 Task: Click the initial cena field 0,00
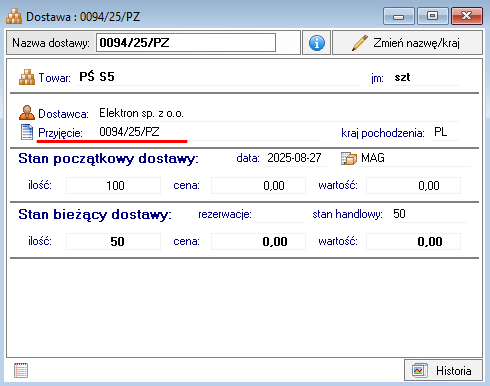click(258, 185)
